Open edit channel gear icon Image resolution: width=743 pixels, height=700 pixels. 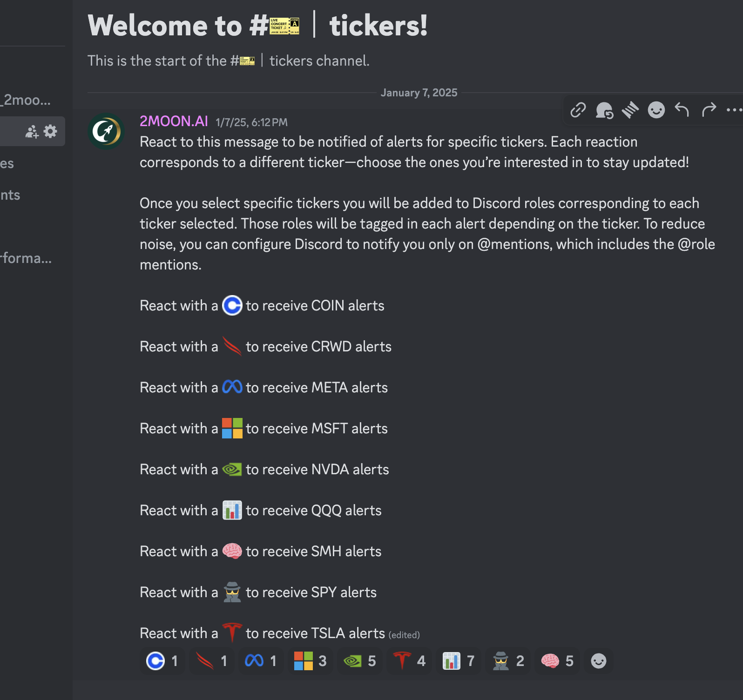coord(50,132)
